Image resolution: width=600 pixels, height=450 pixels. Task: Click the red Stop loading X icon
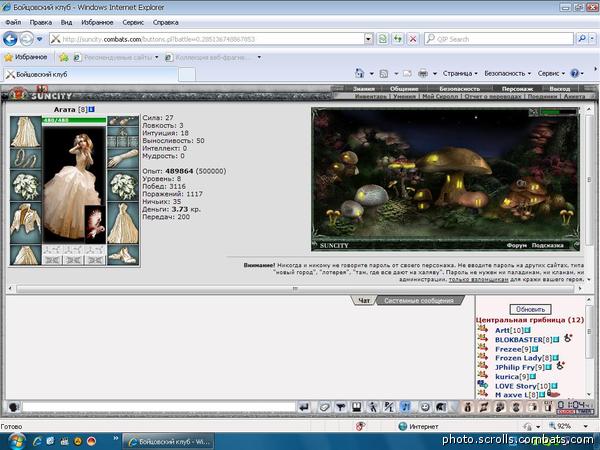(x=413, y=39)
